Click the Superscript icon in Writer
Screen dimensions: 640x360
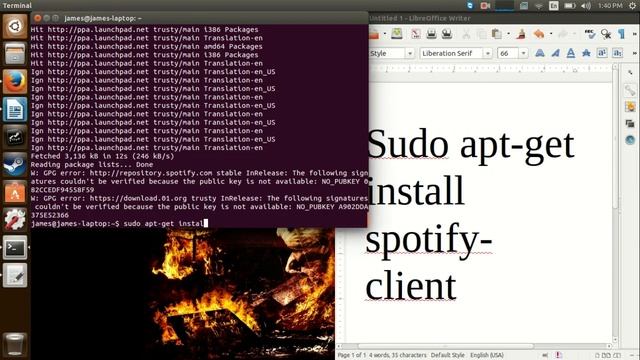coord(602,53)
